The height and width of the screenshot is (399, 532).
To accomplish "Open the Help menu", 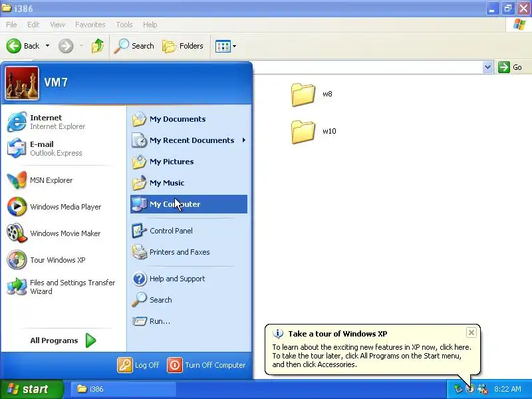I will tap(150, 25).
